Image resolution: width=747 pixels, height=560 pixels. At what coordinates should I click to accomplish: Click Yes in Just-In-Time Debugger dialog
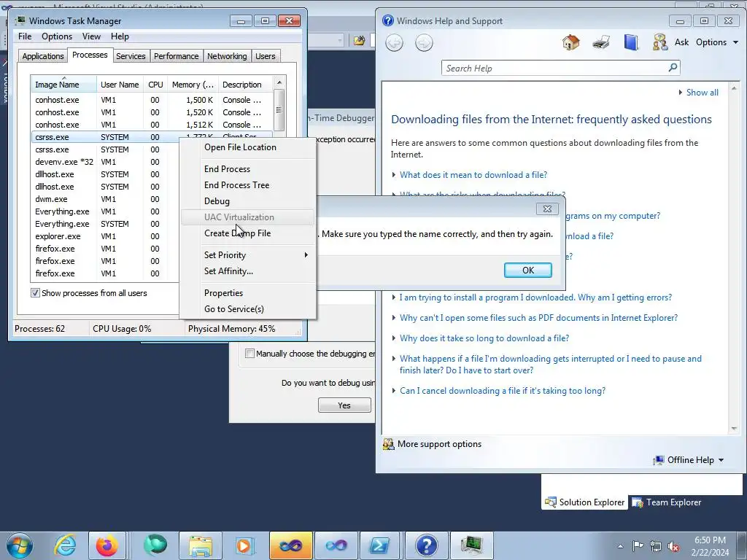pos(344,405)
